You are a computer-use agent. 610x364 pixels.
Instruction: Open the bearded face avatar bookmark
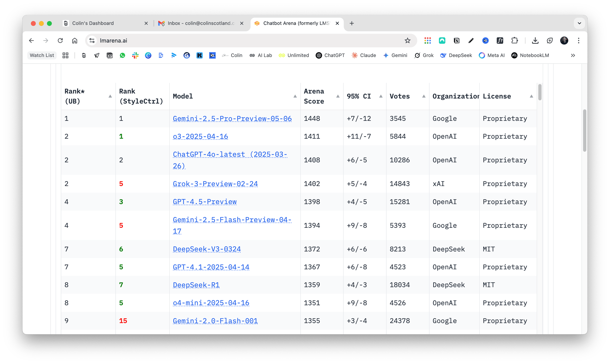pyautogui.click(x=84, y=55)
